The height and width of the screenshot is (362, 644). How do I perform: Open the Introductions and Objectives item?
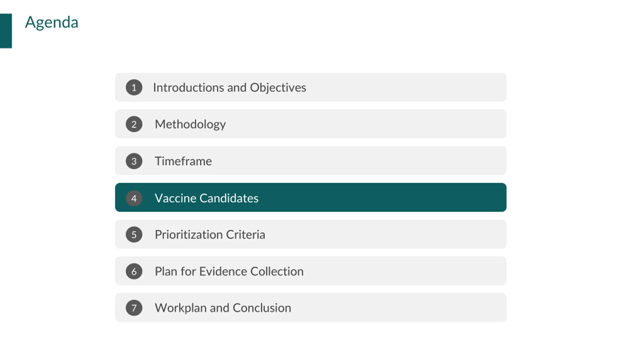[229, 87]
